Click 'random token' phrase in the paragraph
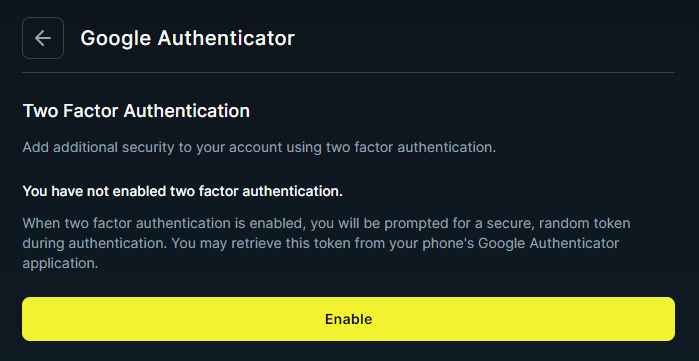Screen dimensions: 699x361 click(584, 223)
